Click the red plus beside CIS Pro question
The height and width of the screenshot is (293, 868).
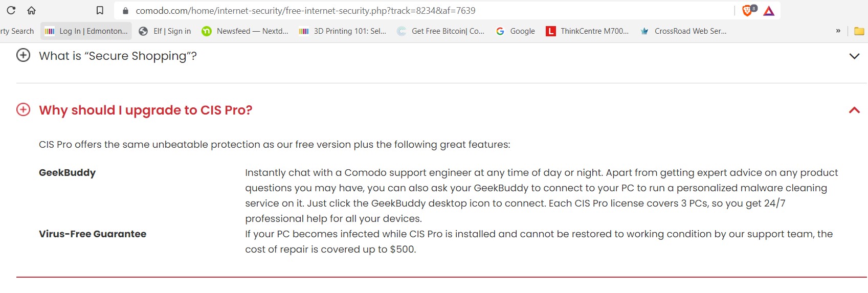(23, 109)
